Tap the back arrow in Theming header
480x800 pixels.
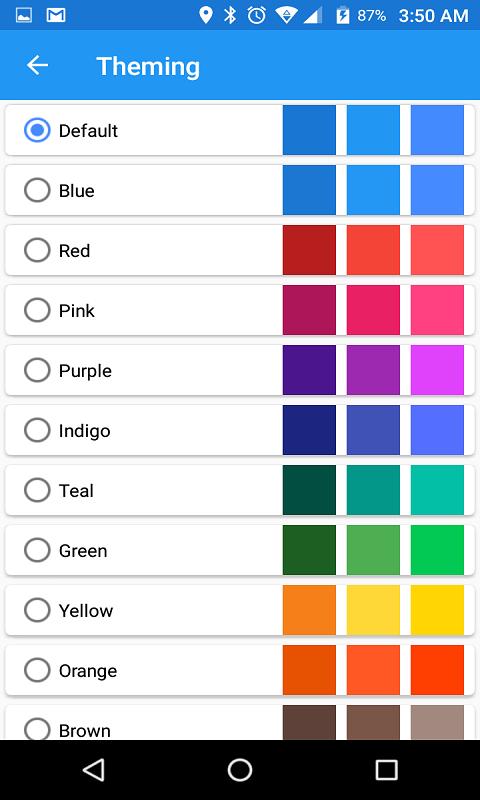click(37, 65)
